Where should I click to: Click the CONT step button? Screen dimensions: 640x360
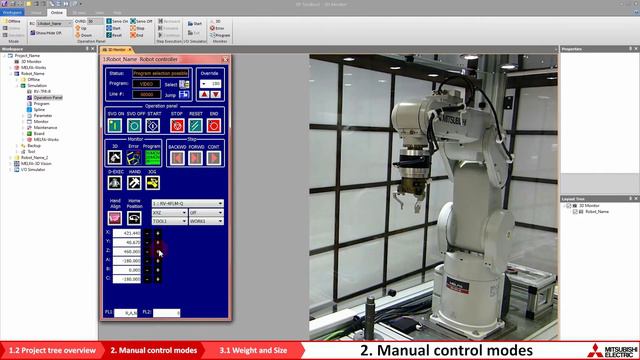point(214,158)
